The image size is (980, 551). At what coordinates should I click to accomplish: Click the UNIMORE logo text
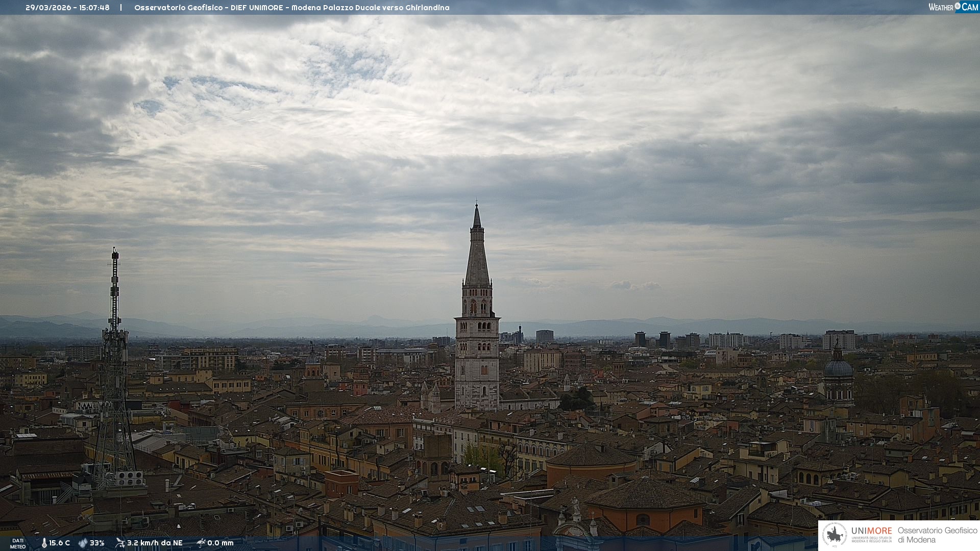coord(871,531)
